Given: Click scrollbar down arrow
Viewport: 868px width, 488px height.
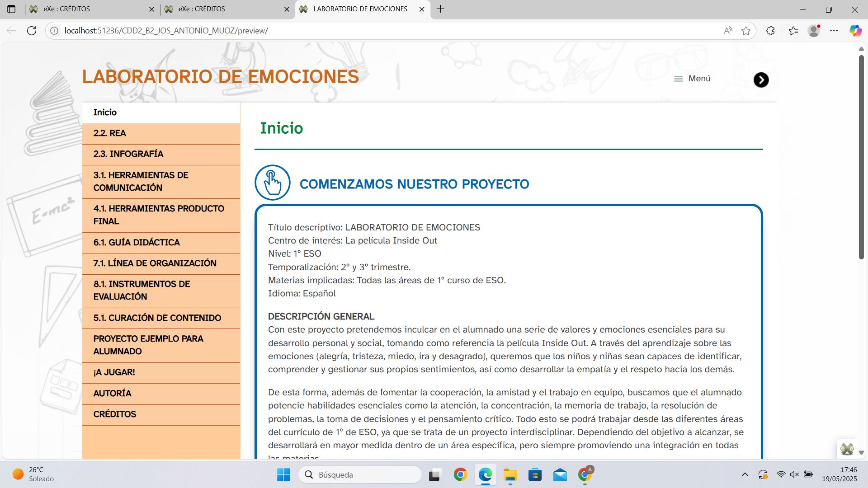Looking at the screenshot, I should (x=861, y=453).
